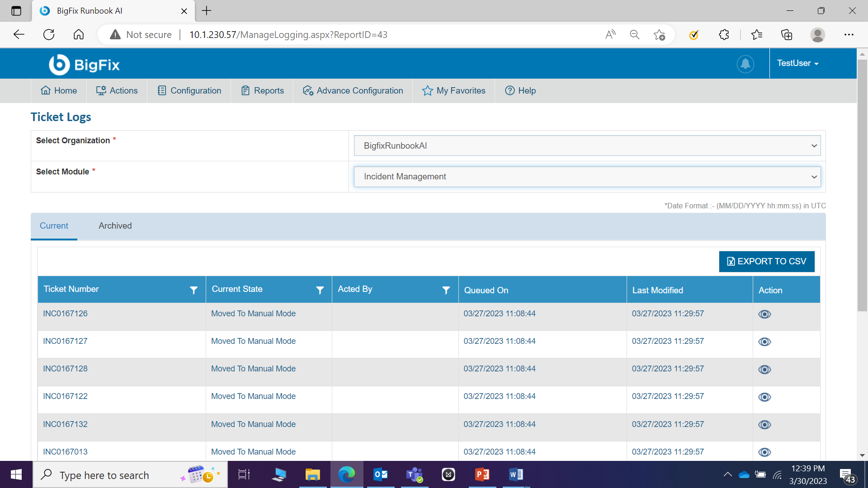Click EXPORT TO CSV button
The width and height of the screenshot is (868, 488).
point(766,262)
